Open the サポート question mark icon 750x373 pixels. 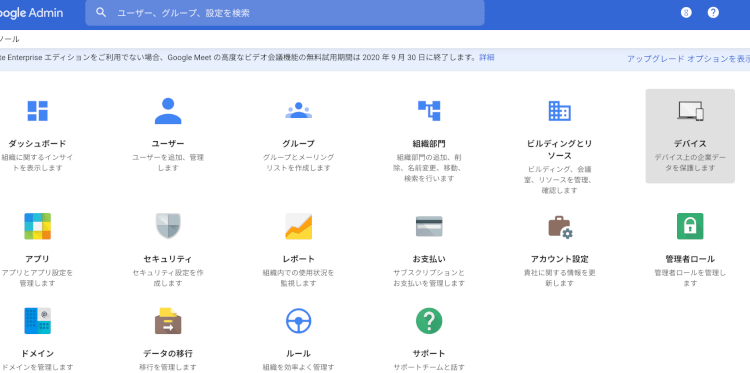[429, 320]
